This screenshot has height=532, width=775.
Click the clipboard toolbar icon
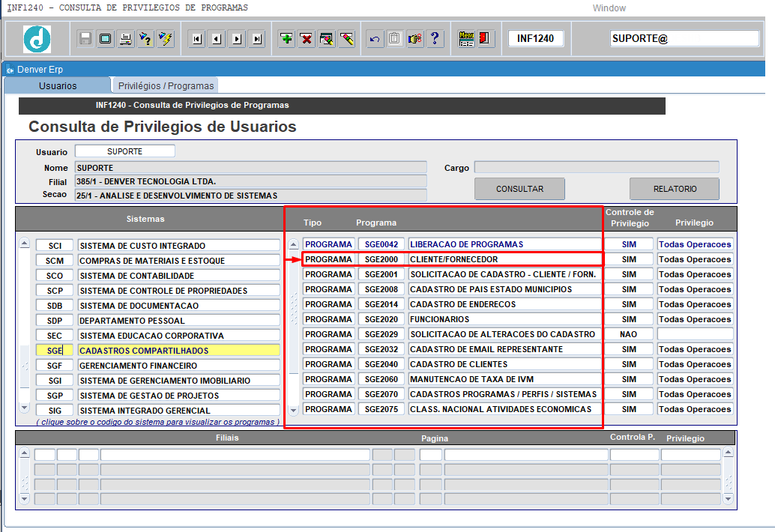pyautogui.click(x=394, y=38)
